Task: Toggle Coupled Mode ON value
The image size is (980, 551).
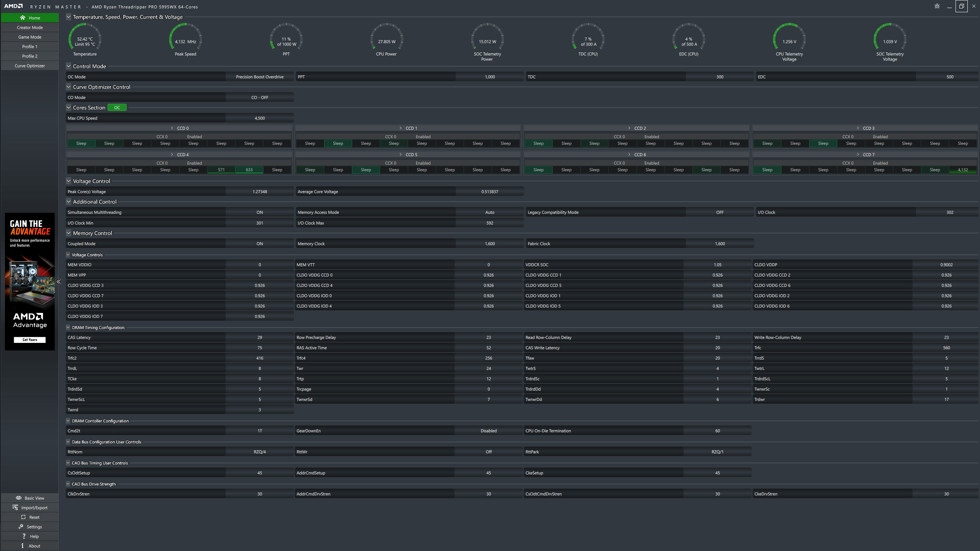Action: [259, 244]
